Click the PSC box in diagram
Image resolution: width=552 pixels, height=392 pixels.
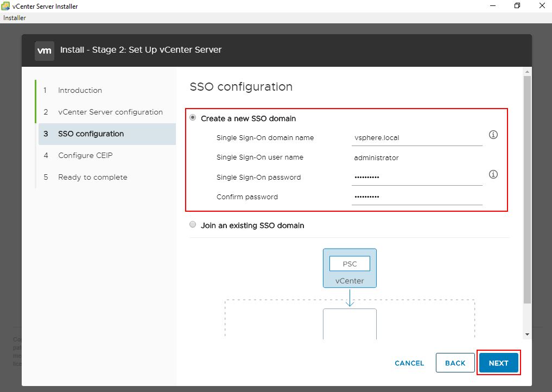(350, 264)
